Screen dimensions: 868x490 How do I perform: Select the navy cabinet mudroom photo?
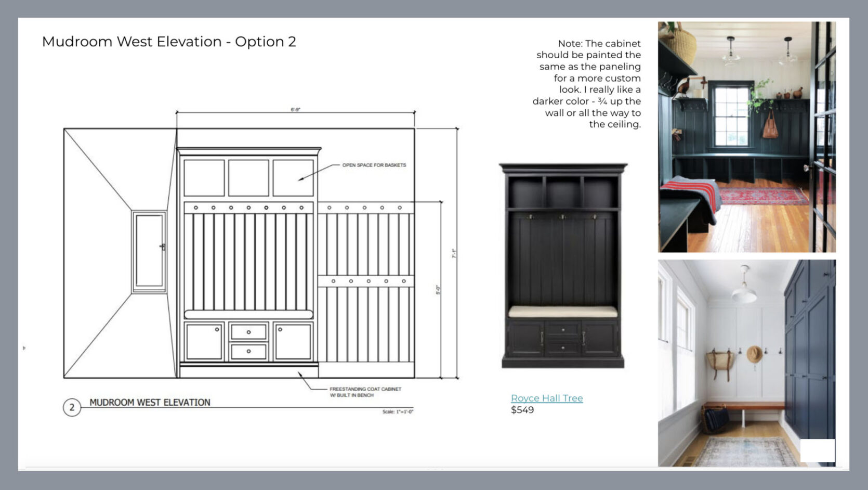point(746,363)
